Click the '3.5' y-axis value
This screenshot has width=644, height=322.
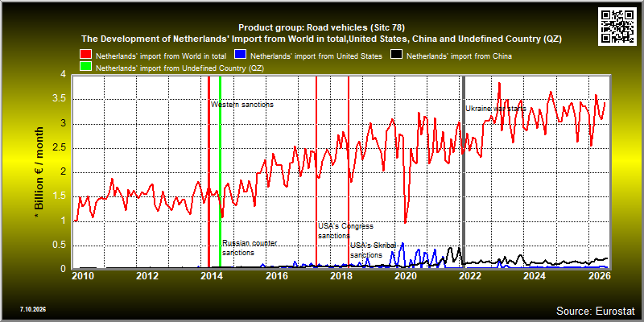(x=59, y=99)
